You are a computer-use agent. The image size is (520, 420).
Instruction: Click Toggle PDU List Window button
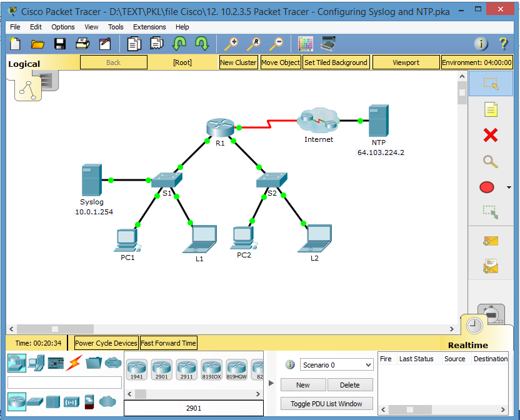(x=327, y=404)
